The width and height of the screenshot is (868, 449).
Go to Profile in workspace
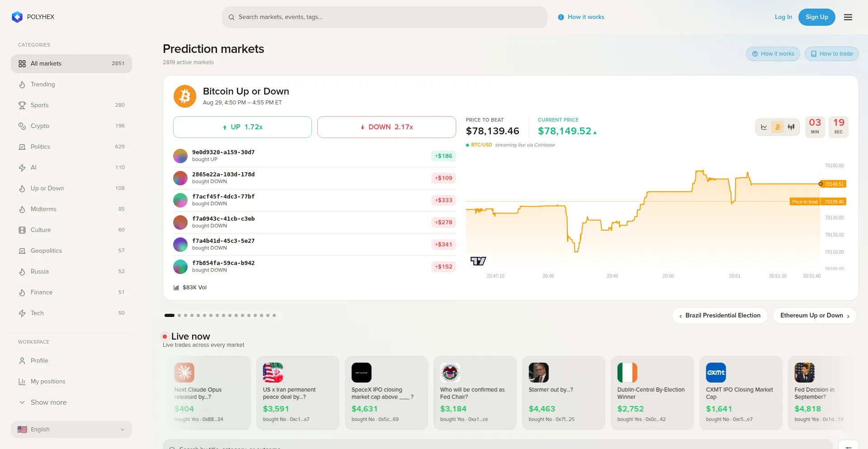[x=71, y=361]
